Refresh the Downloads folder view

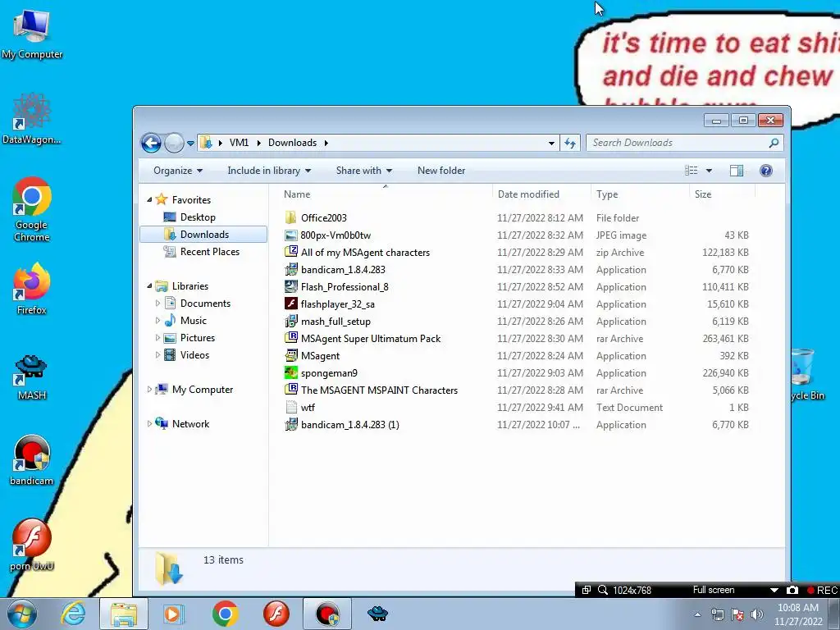tap(570, 143)
